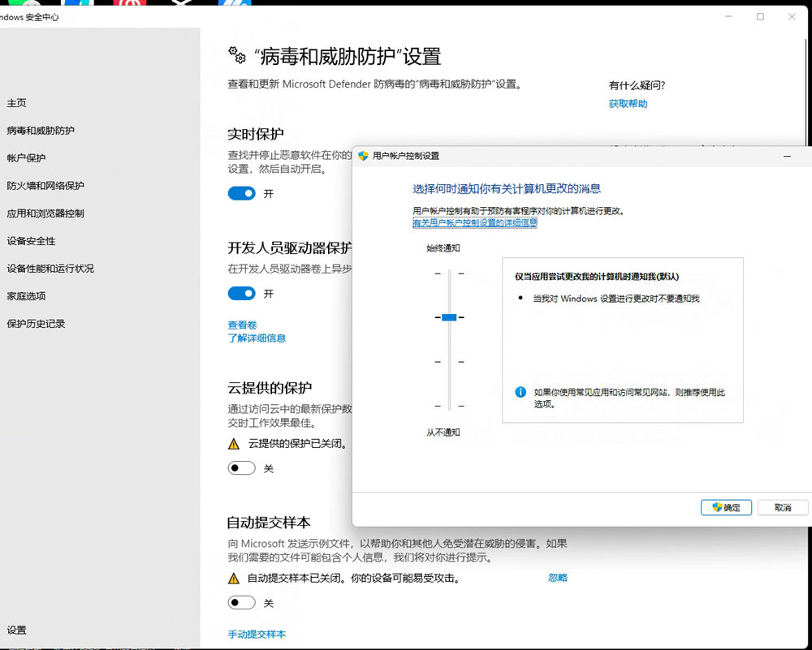The image size is (812, 650).
Task: Click the 云提供的保护已关闭 warning text
Action: pos(298,444)
